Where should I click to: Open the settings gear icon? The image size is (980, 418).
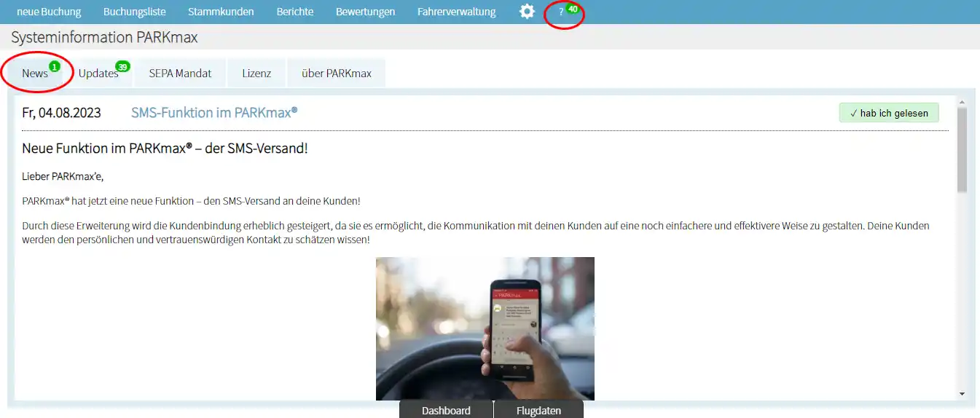527,12
